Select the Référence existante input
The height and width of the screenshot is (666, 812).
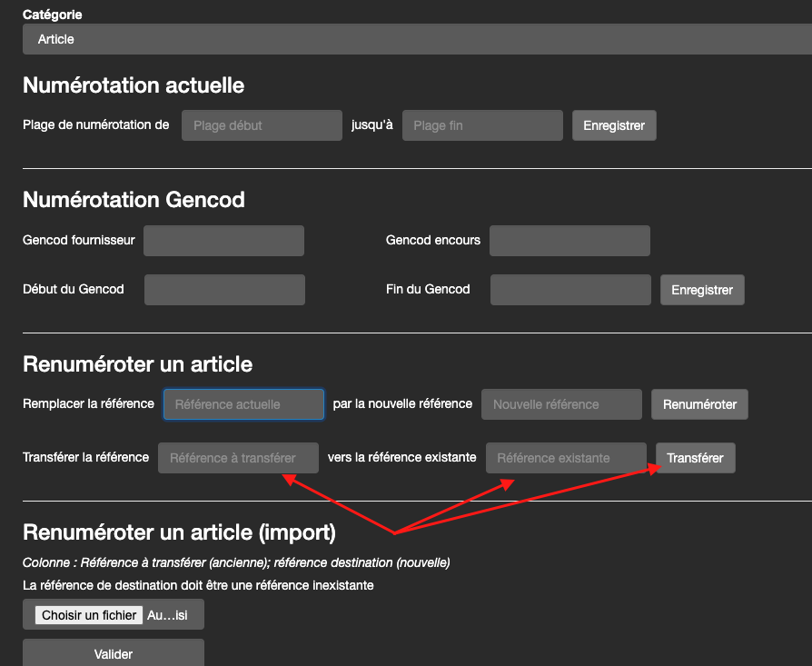coord(566,458)
